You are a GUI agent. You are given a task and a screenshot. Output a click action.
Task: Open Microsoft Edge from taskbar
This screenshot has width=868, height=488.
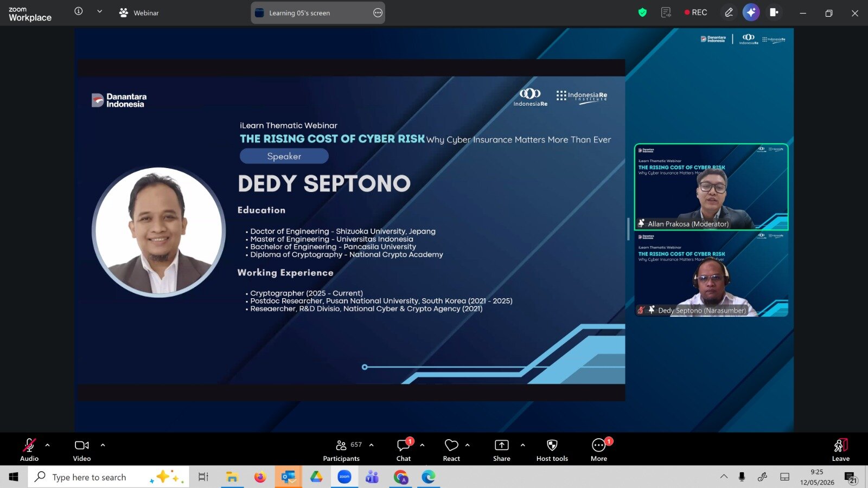click(x=429, y=477)
